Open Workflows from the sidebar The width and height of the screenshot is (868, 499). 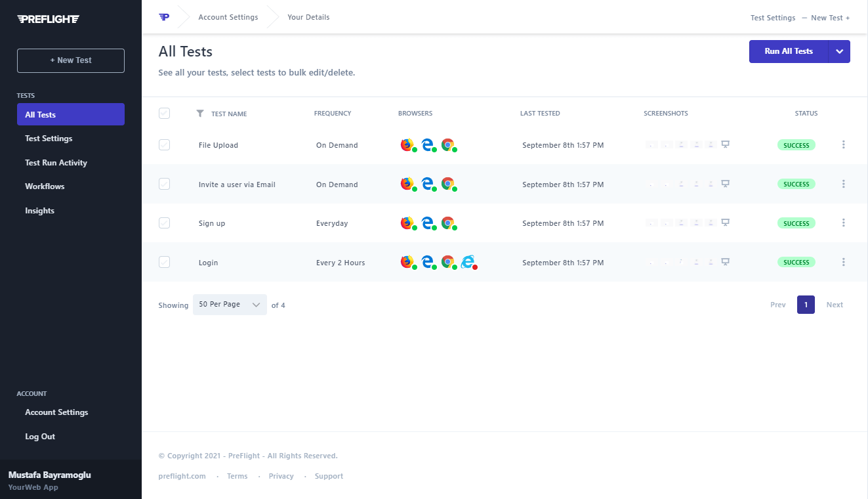(45, 186)
